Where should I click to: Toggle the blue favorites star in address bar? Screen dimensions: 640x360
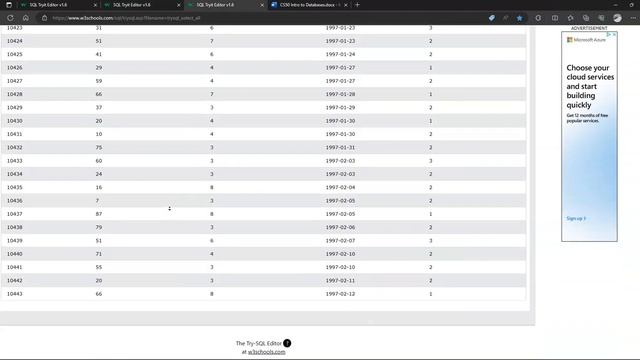519,18
